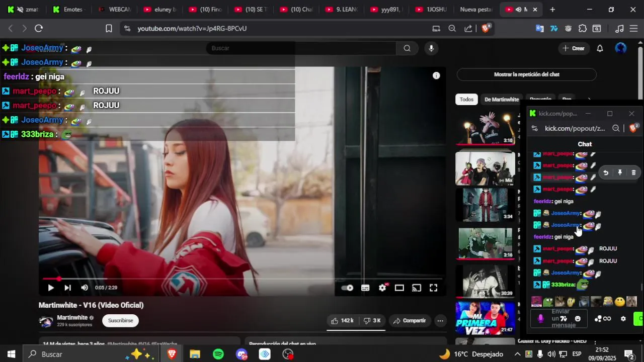Open Kick popout site settings icon
The width and height of the screenshot is (644, 362).
coord(534,128)
